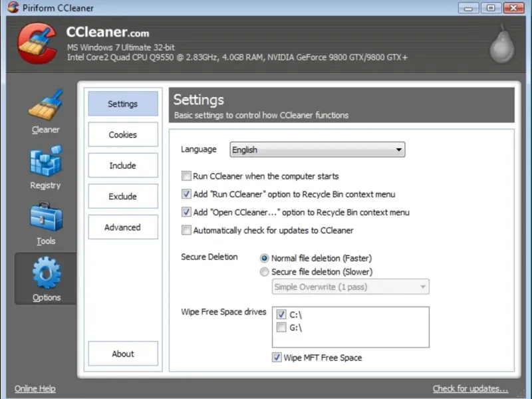Viewport: 532px width, 399px height.
Task: Click the Wipe Free Space drives list box
Action: [350, 327]
